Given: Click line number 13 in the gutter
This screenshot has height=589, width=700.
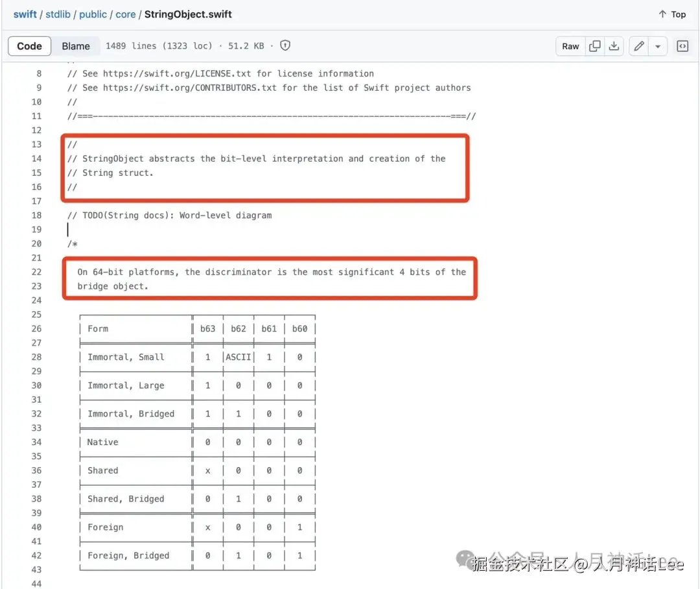Looking at the screenshot, I should [x=37, y=144].
